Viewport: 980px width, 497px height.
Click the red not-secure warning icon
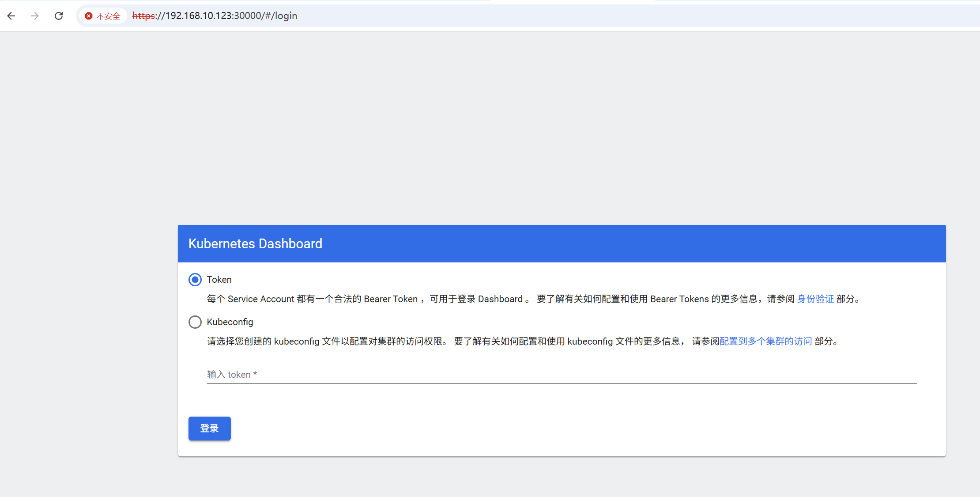(x=89, y=16)
